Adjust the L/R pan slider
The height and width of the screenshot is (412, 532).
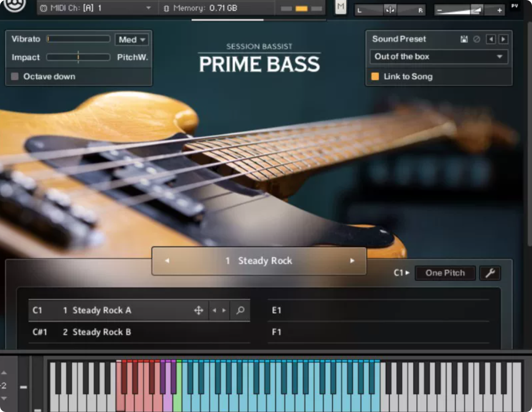[390, 10]
